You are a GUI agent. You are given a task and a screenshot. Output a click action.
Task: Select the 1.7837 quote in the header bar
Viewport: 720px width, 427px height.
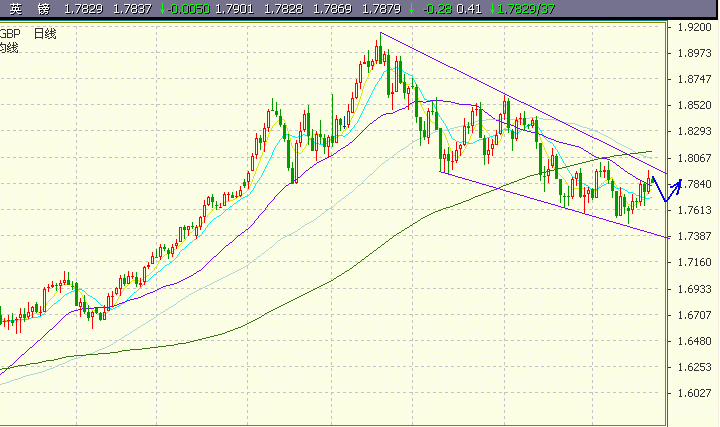coord(132,9)
